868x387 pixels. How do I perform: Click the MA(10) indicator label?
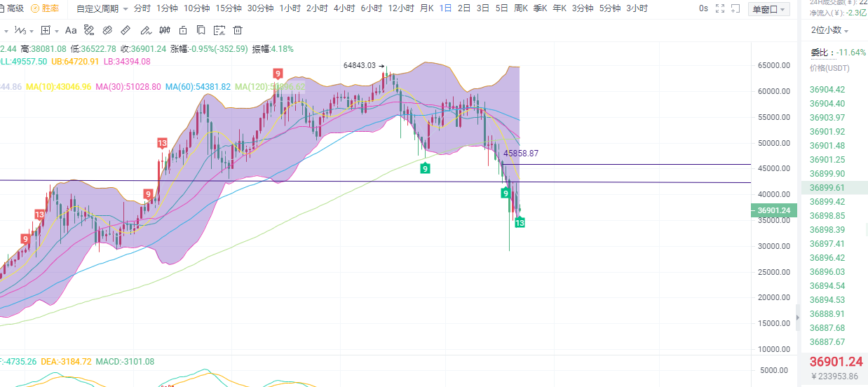coord(58,87)
